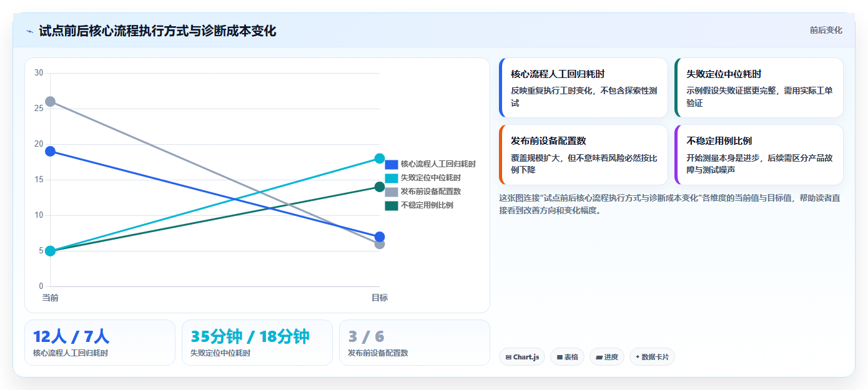868x390 pixels.
Task: Select the 表格 tag
Action: click(x=567, y=357)
